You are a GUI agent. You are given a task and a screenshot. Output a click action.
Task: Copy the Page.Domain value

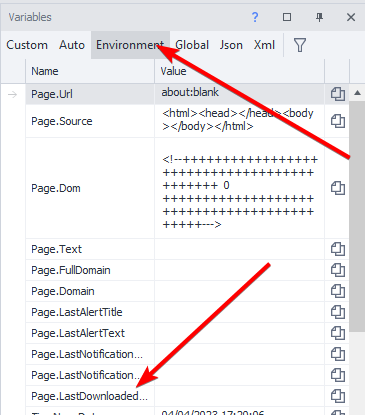point(337,291)
